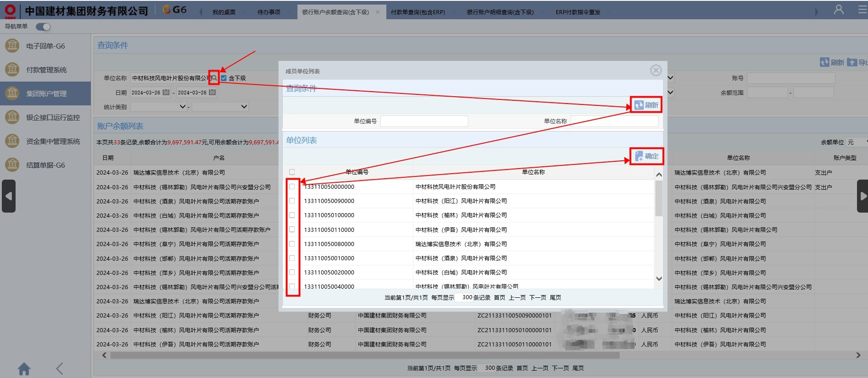Image resolution: width=868 pixels, height=378 pixels.
Task: Click the home icon at sidebar bottom
Action: coord(24,368)
